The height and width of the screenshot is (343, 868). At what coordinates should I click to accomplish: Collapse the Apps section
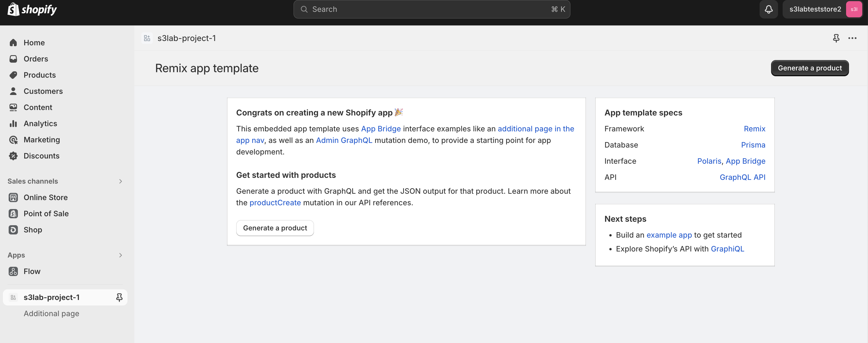point(120,255)
